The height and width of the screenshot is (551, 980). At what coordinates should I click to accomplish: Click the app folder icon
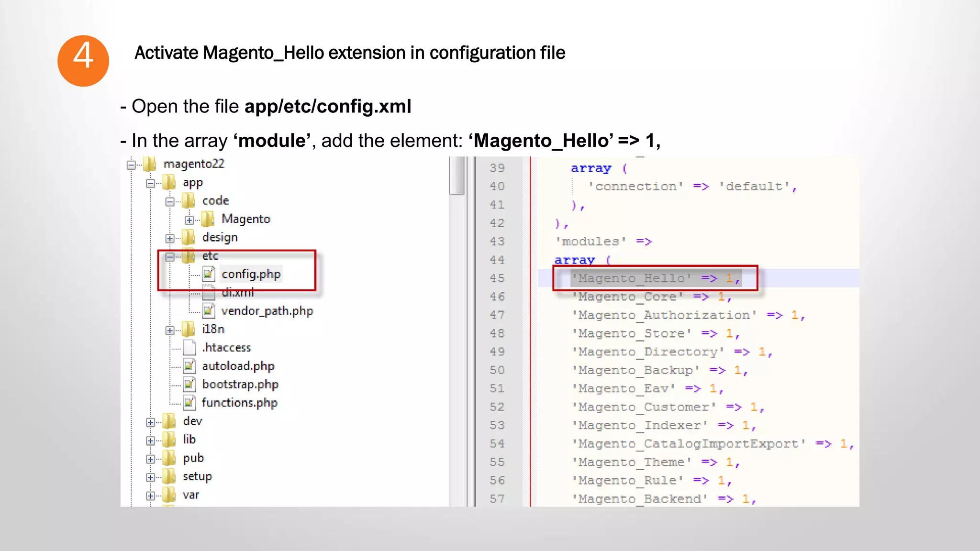(x=169, y=182)
